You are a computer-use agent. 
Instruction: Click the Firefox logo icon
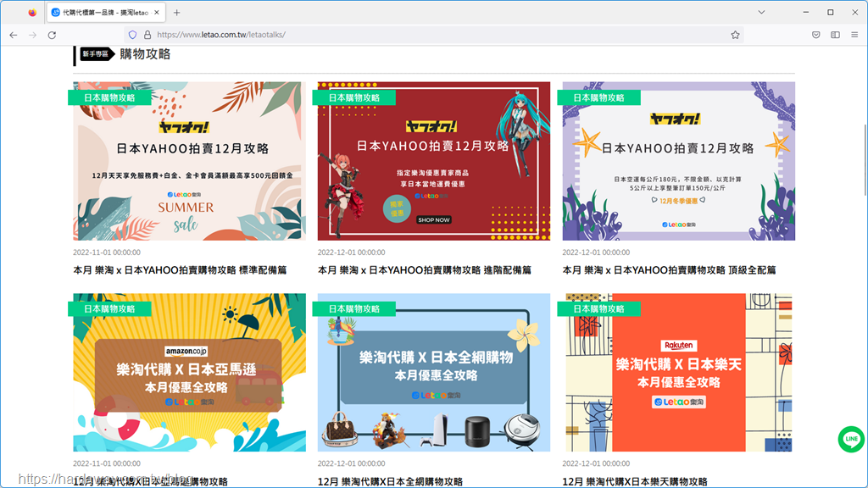click(32, 12)
